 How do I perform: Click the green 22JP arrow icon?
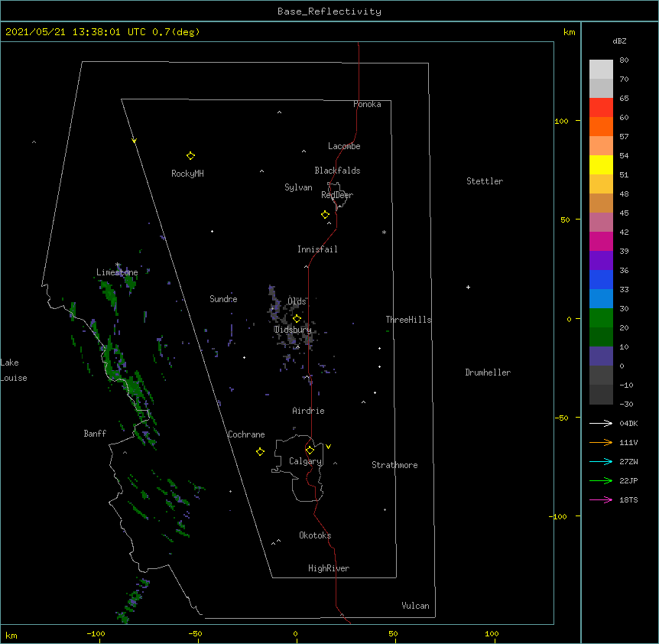tap(601, 480)
